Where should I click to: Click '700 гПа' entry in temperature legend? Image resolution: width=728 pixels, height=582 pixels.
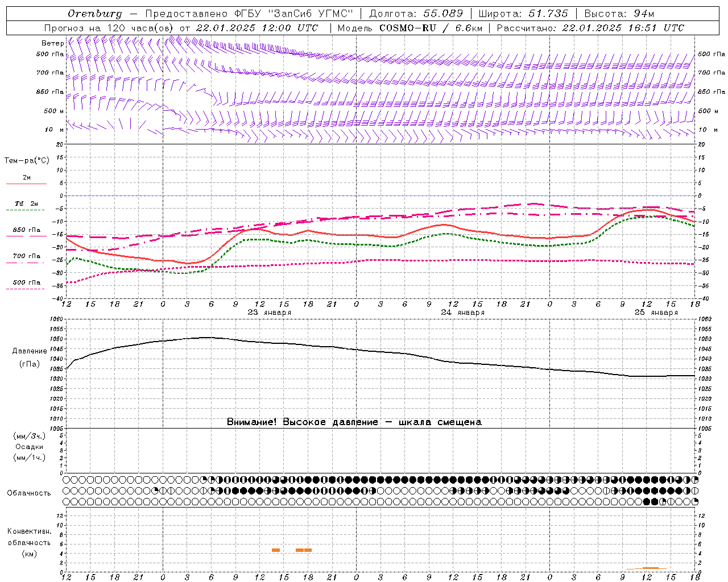click(27, 256)
